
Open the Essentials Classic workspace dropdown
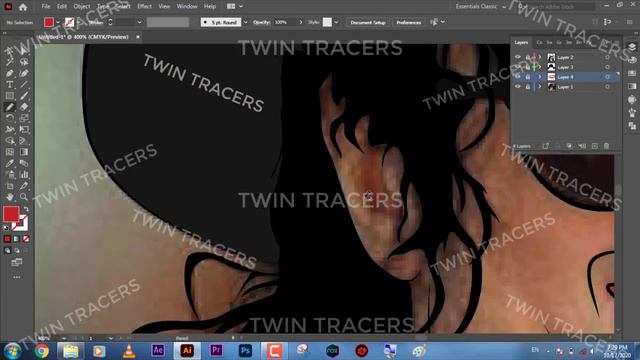pos(480,7)
